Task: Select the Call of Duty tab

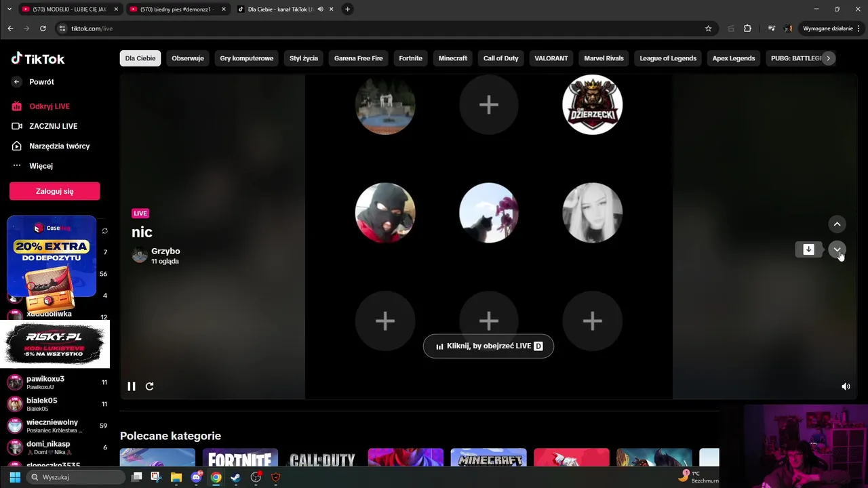Action: (x=500, y=58)
